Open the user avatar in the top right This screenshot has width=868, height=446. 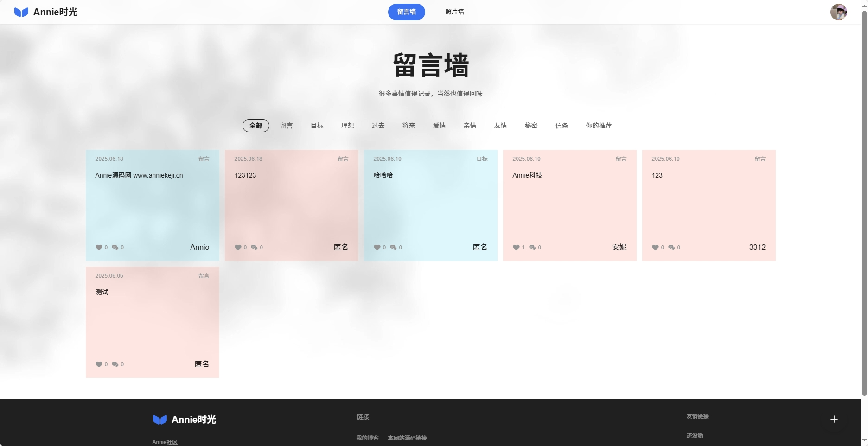point(838,12)
